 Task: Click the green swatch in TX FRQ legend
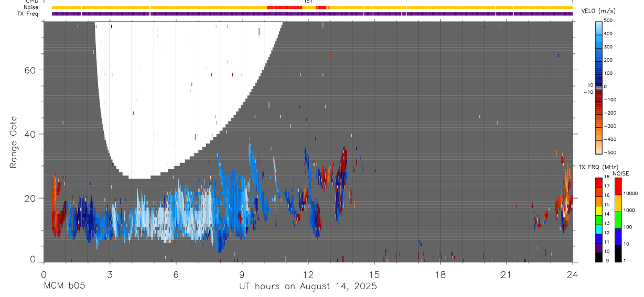(x=598, y=219)
